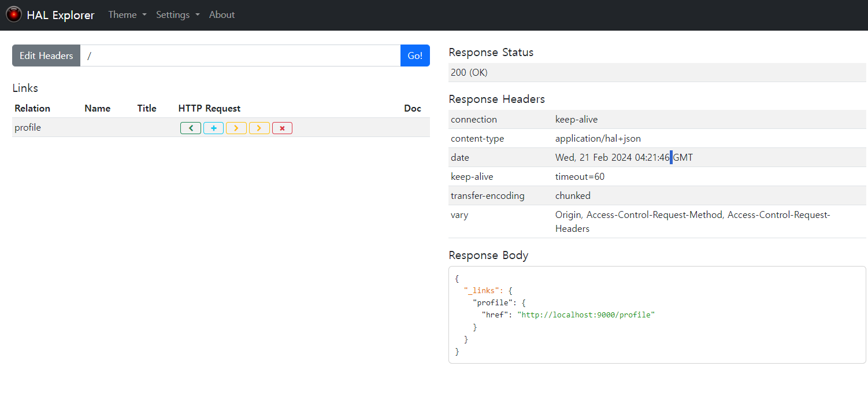868x403 pixels.
Task: Open the About page
Action: coord(222,15)
